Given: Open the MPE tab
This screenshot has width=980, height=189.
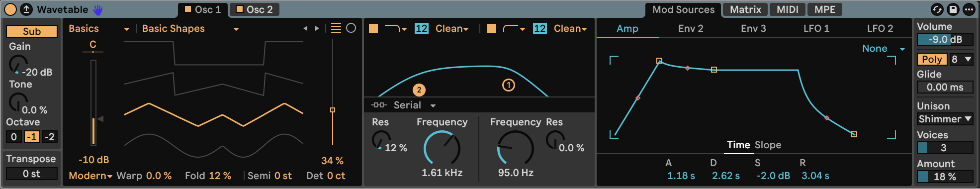Looking at the screenshot, I should click(x=825, y=9).
